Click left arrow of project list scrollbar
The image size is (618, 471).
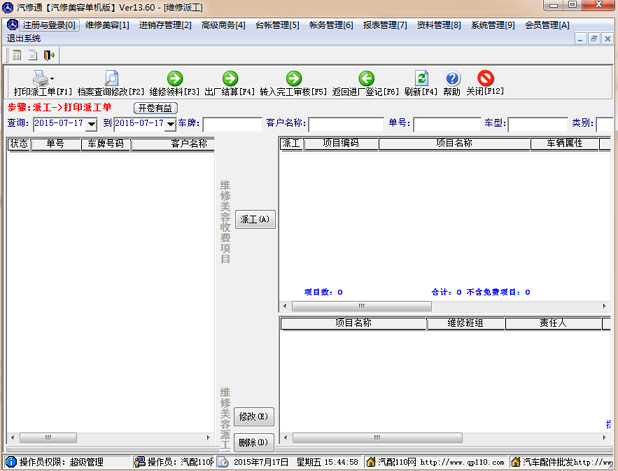[x=285, y=306]
